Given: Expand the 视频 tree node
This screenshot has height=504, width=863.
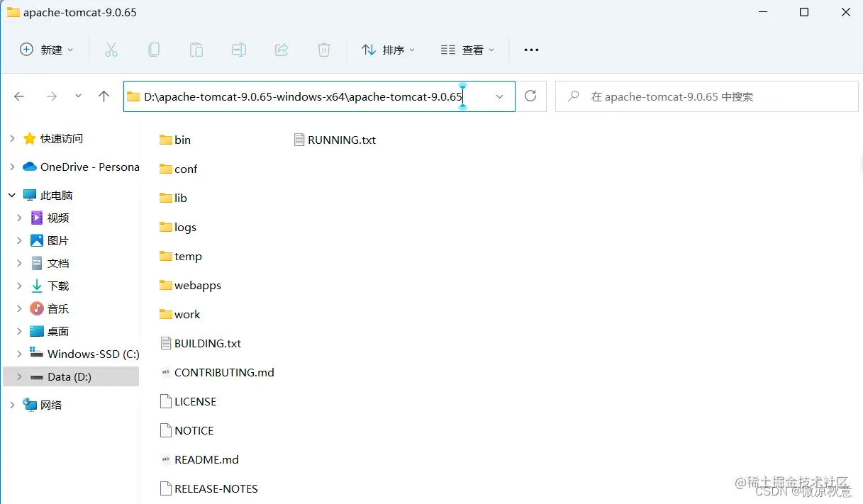Looking at the screenshot, I should click(x=20, y=218).
